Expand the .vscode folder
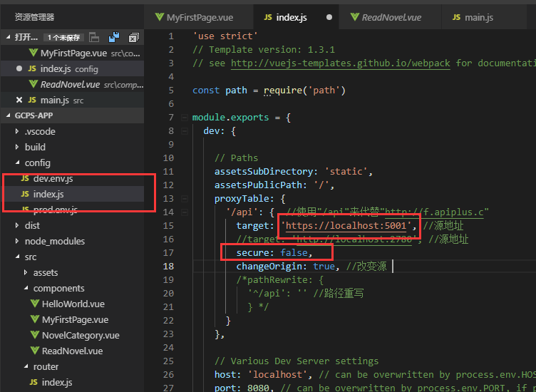Viewport: 536px width, 392px height. (17, 131)
